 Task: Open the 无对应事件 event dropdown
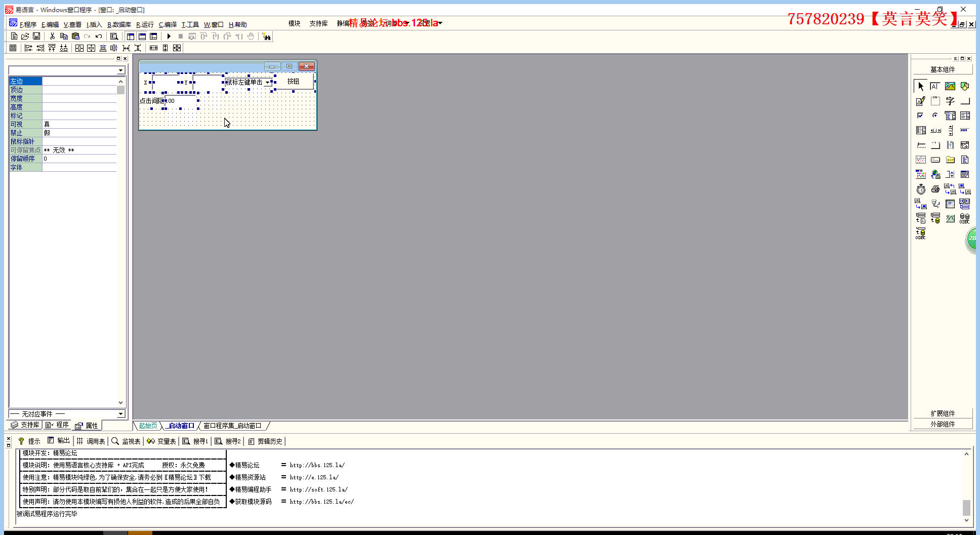point(120,414)
